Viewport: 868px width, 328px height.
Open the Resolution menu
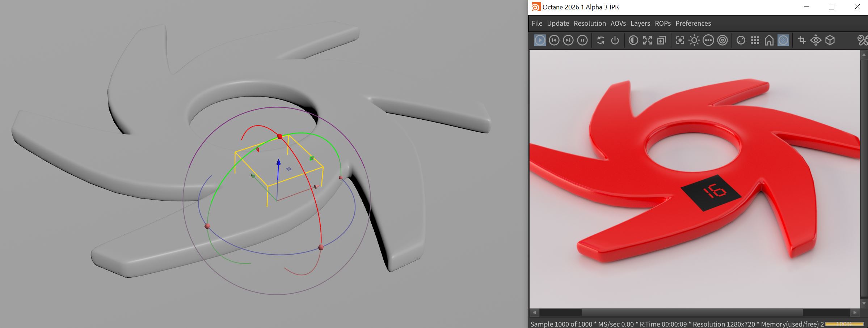(590, 24)
